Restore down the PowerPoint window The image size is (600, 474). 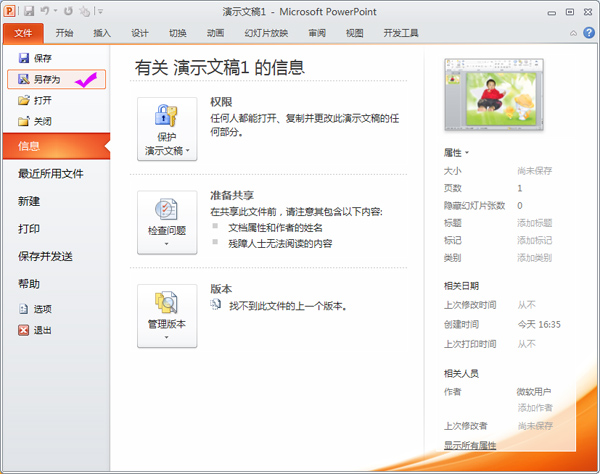click(570, 12)
